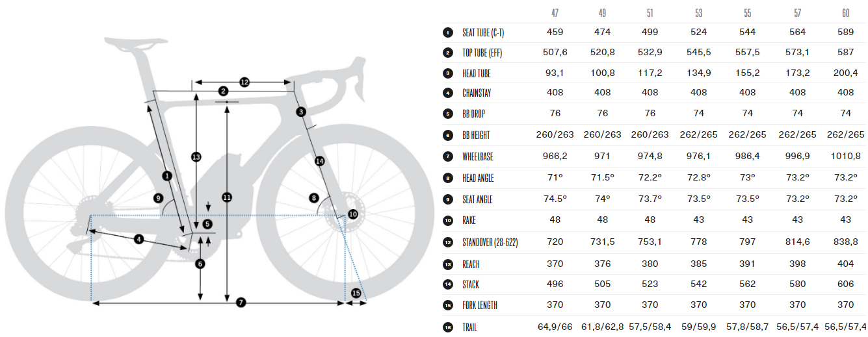The image size is (868, 337).
Task: Click marker 11 on the tall vertical arrow
Action: (x=226, y=197)
